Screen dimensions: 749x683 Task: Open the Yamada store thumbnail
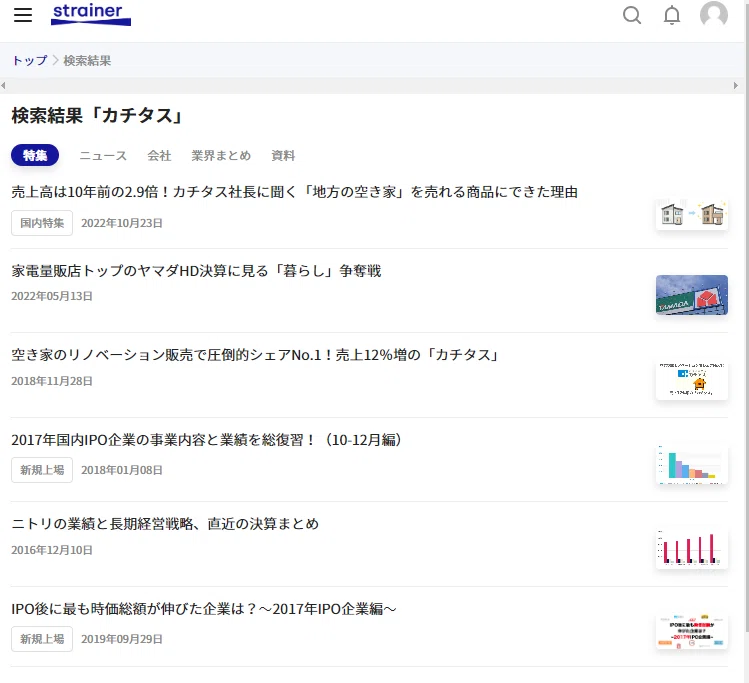pyautogui.click(x=692, y=295)
